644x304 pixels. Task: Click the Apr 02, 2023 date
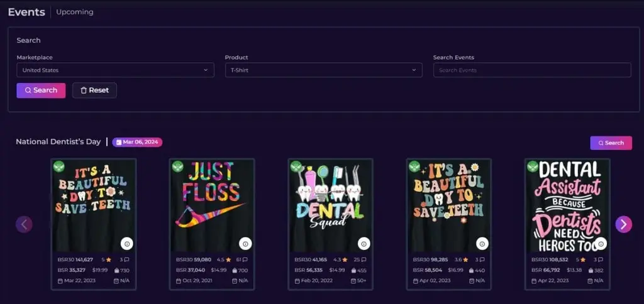[435, 281]
